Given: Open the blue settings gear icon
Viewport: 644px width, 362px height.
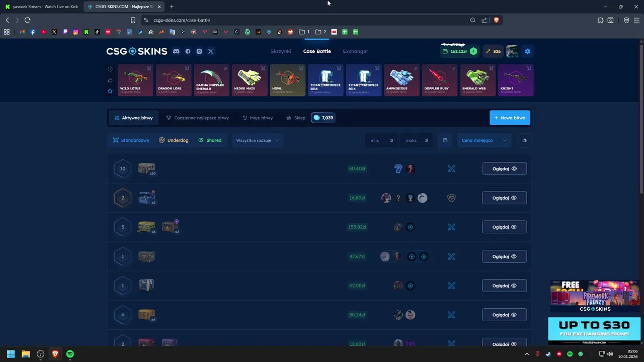Looking at the screenshot, I should point(527,51).
